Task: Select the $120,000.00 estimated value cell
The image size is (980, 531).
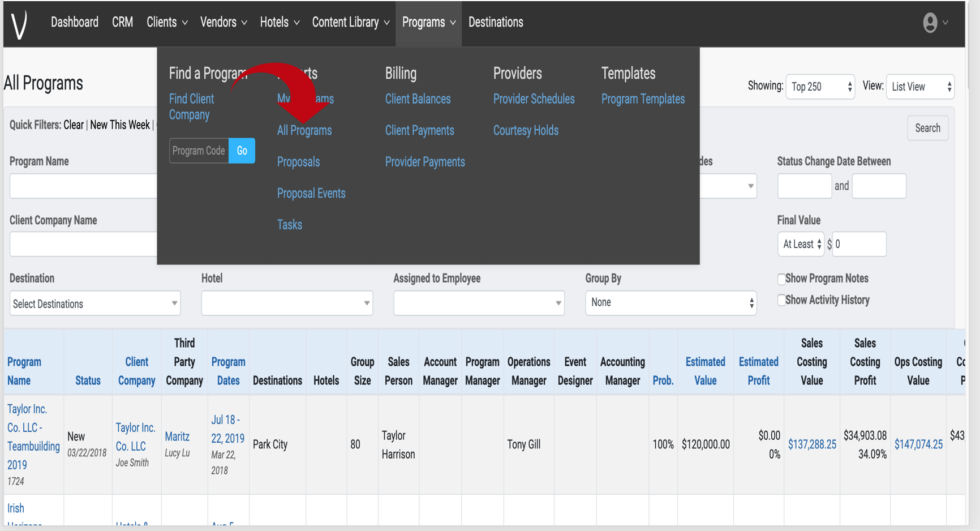Action: 706,444
